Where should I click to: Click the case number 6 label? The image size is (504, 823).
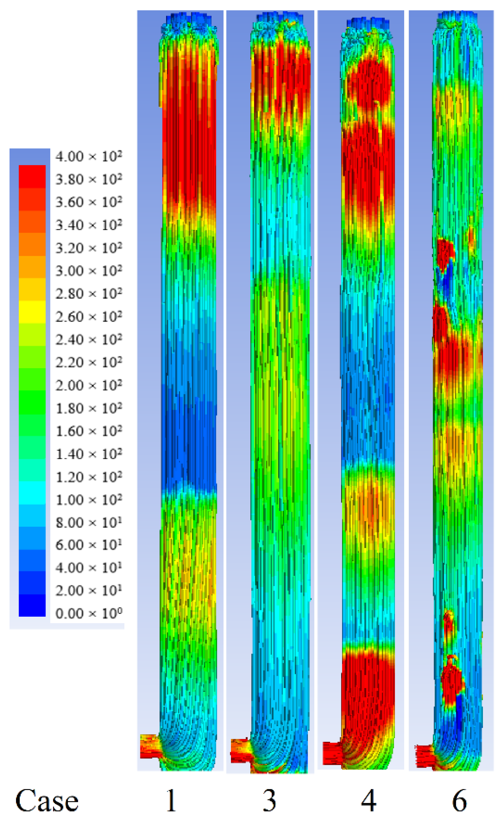click(x=460, y=800)
